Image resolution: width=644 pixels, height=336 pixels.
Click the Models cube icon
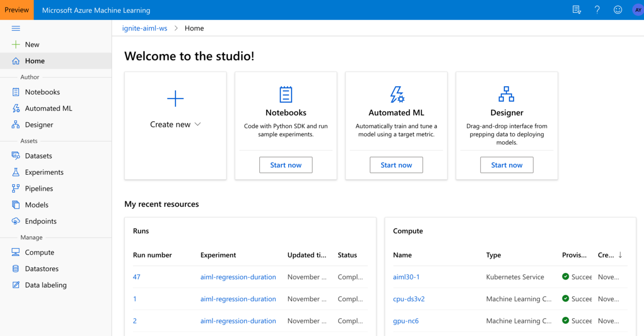pos(16,205)
